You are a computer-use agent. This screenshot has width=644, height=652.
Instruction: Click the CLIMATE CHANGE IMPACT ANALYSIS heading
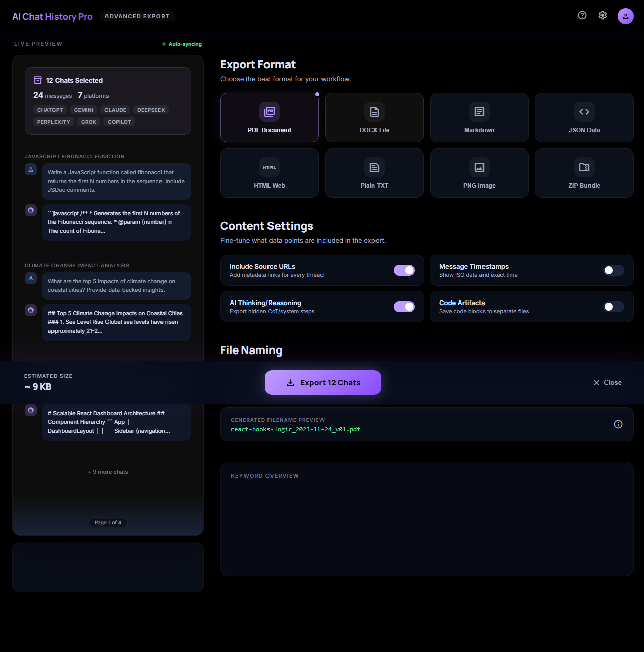point(77,266)
